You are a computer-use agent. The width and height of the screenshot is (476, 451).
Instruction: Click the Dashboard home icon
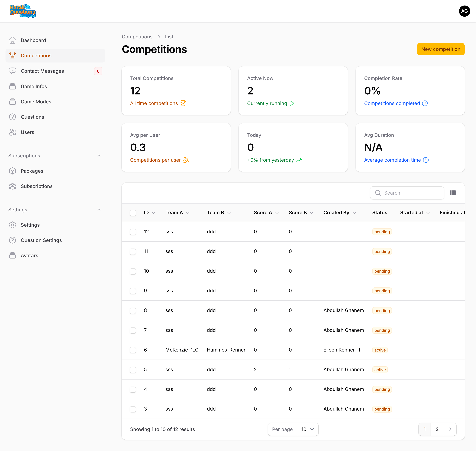(x=12, y=40)
